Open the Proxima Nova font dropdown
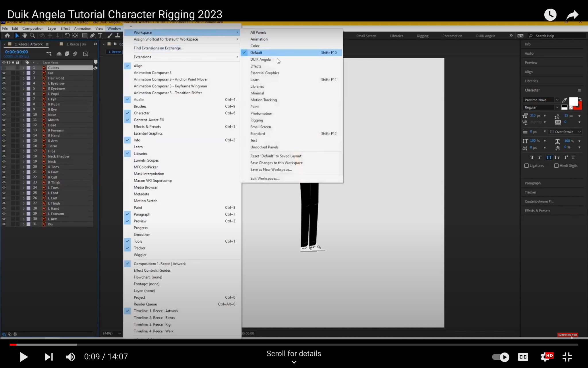Viewport: 588px width, 368px height. [557, 100]
